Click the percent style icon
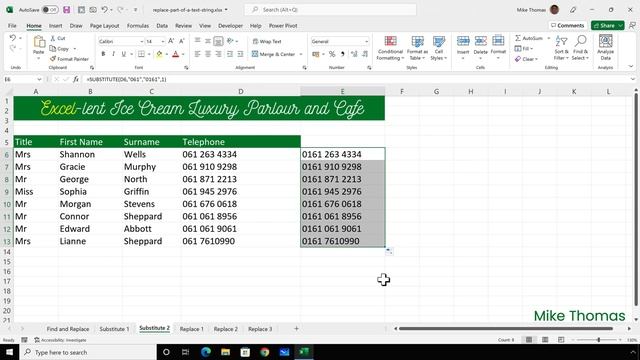The height and width of the screenshot is (360, 640). [x=332, y=54]
